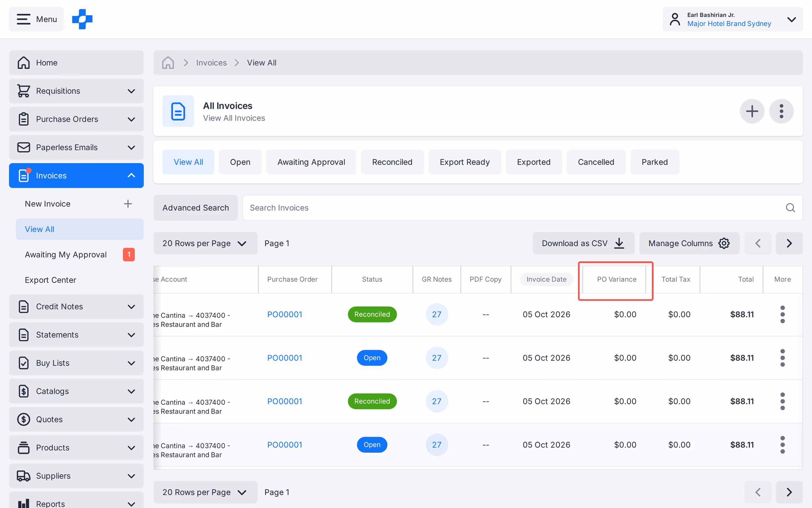
Task: Sort by Invoice Date column header
Action: [546, 279]
